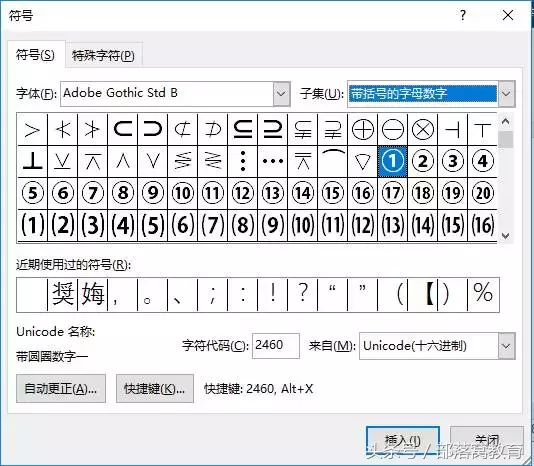Select the circled number 1 symbol
The height and width of the screenshot is (466, 534).
pos(392,161)
